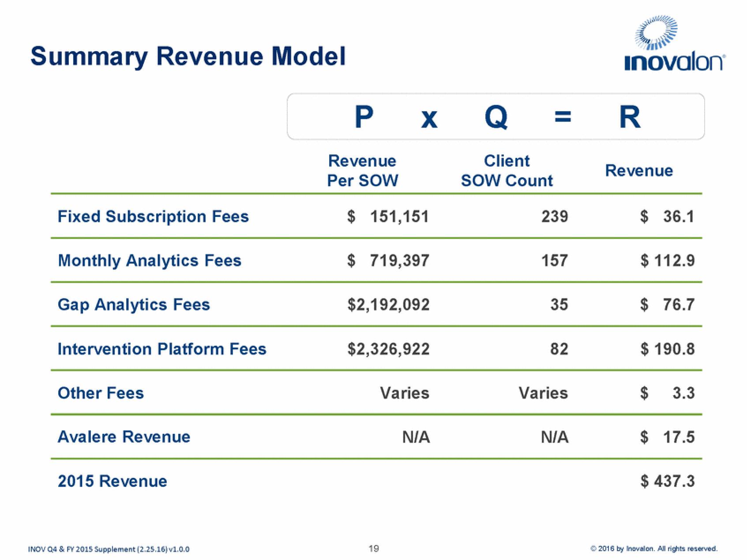Click the value $2,326,922

pyautogui.click(x=388, y=349)
